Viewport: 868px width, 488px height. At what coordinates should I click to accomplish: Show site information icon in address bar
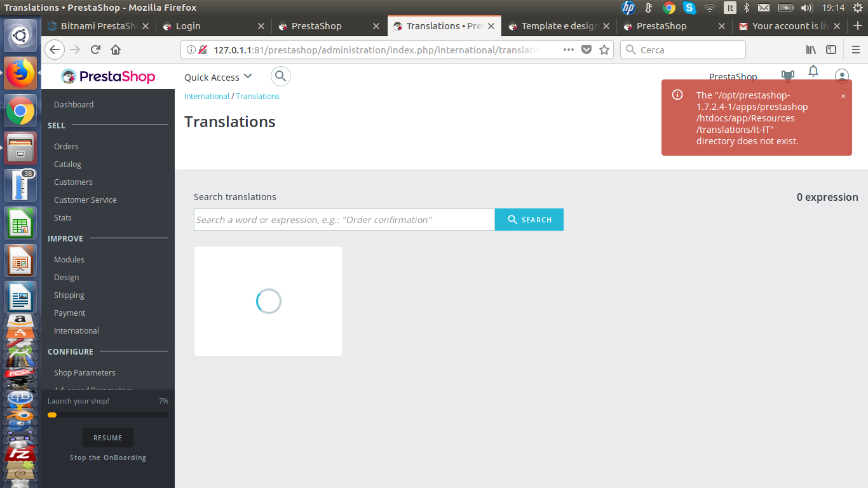(191, 50)
